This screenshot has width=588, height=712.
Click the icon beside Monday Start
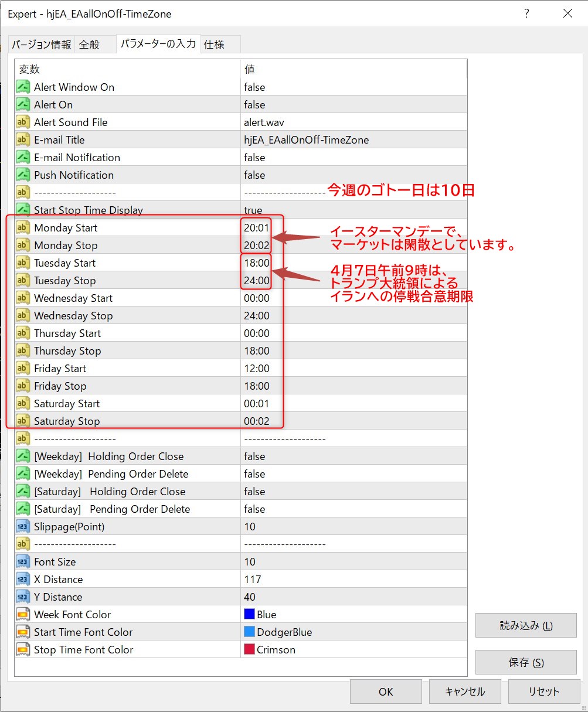coord(23,228)
